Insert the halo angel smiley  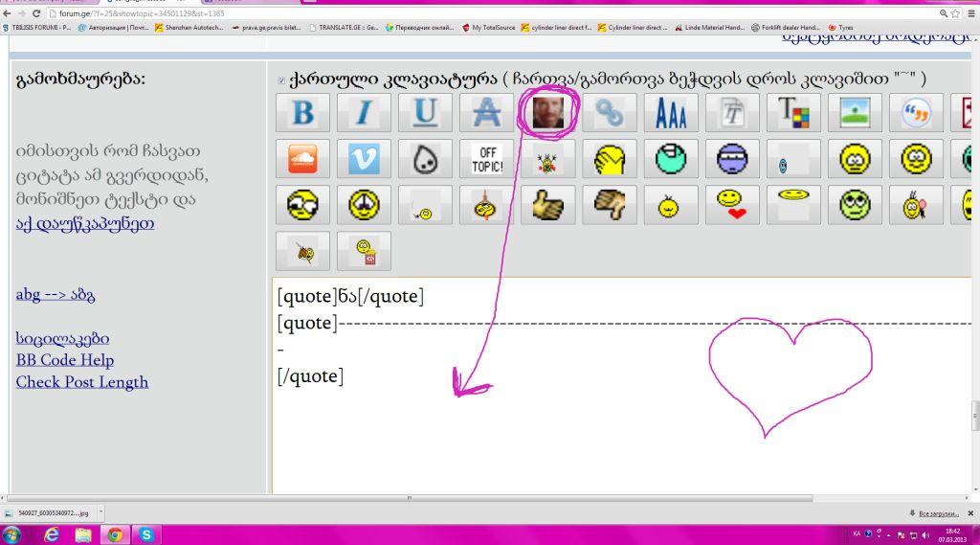[x=793, y=205]
